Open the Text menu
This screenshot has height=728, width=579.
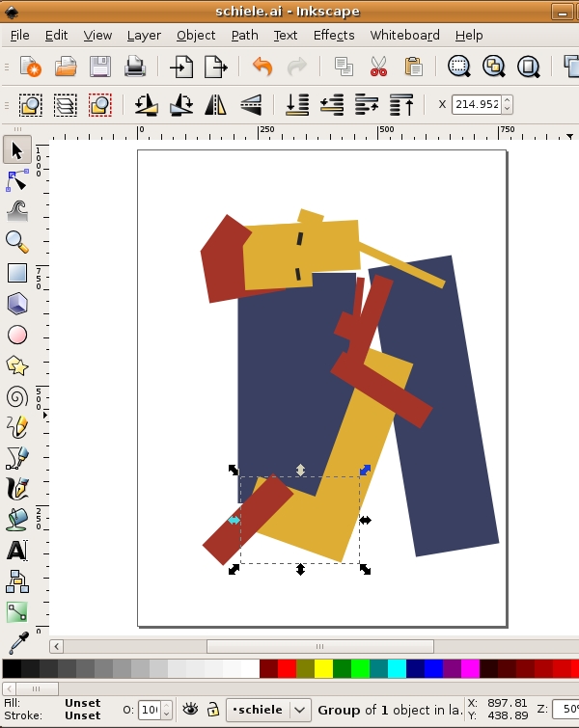click(286, 36)
